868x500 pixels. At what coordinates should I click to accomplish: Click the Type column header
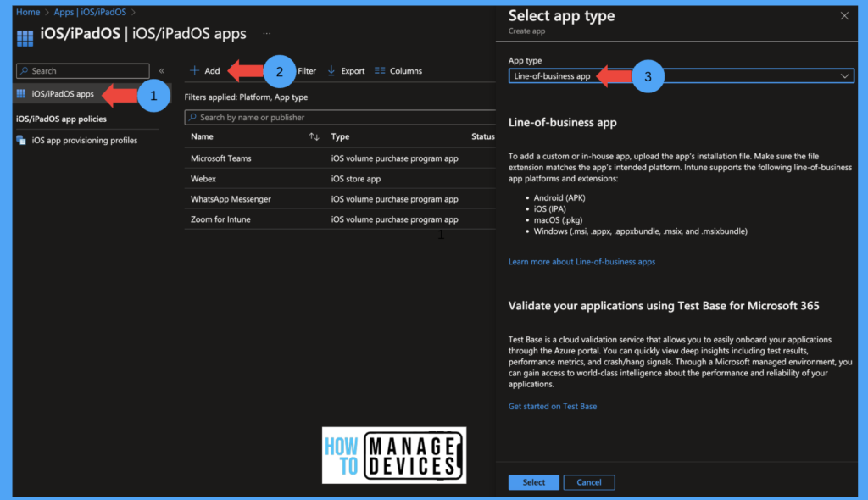(340, 136)
